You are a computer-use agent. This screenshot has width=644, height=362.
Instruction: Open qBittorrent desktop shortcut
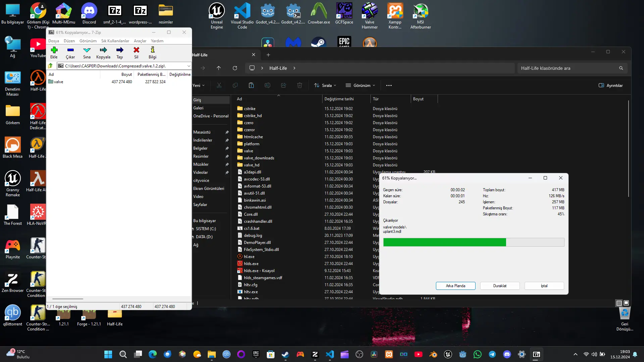13,315
